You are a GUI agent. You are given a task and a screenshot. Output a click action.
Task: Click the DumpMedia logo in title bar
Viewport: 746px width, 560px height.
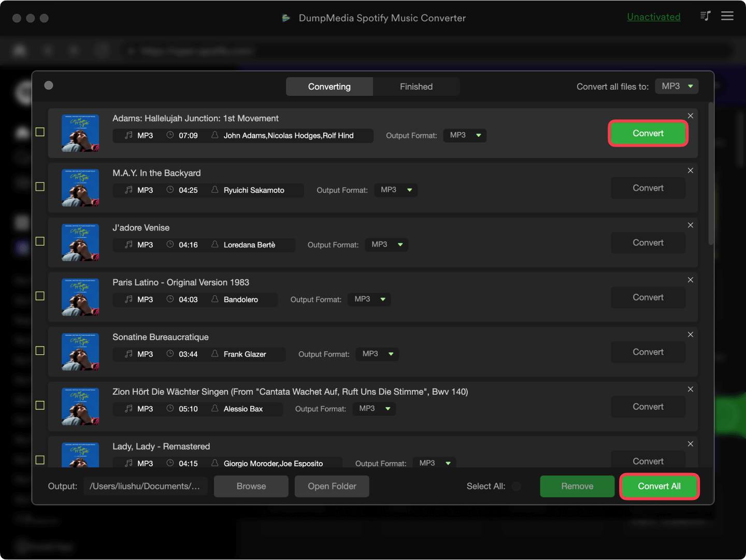tap(286, 18)
